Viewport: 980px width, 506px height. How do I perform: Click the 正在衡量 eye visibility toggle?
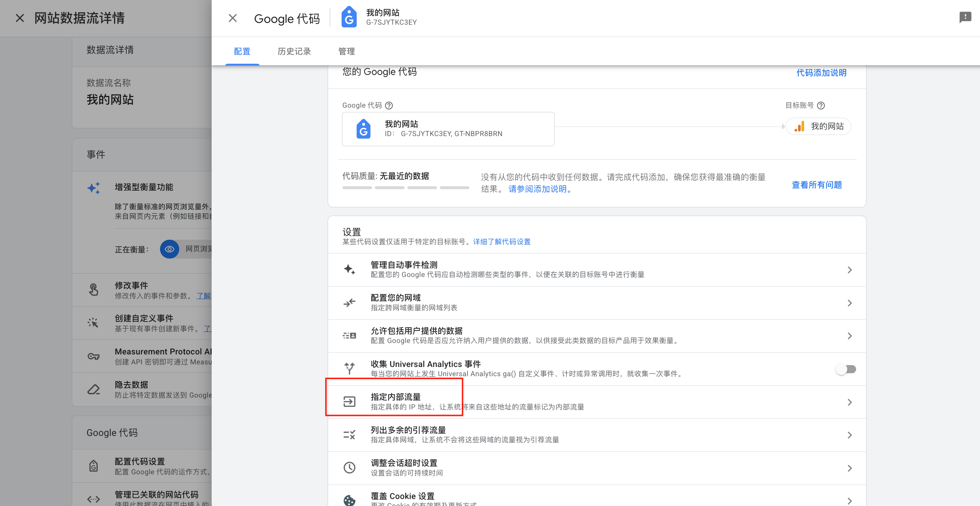(169, 249)
